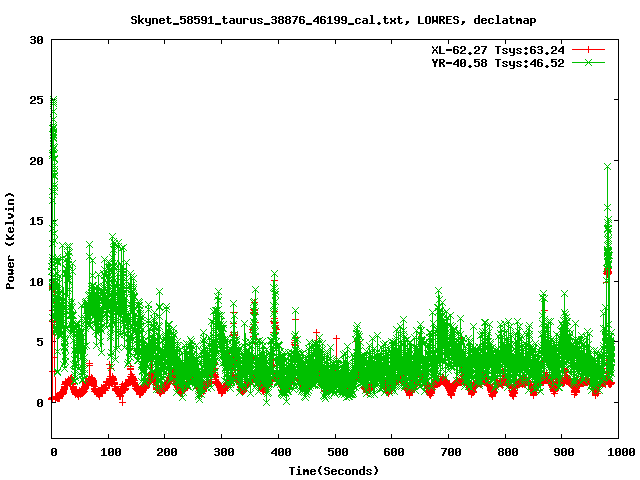Click the x-axis tick label 100
The height and width of the screenshot is (480, 640).
(x=111, y=452)
